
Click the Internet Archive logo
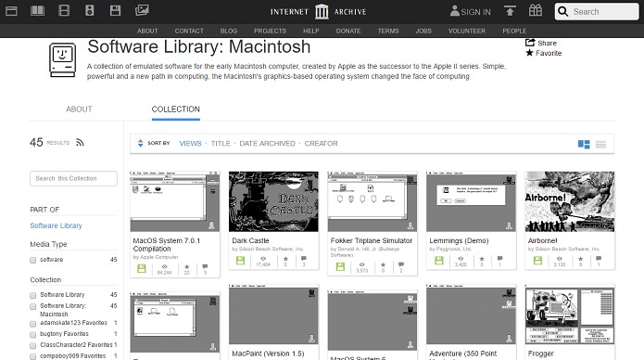click(x=319, y=11)
